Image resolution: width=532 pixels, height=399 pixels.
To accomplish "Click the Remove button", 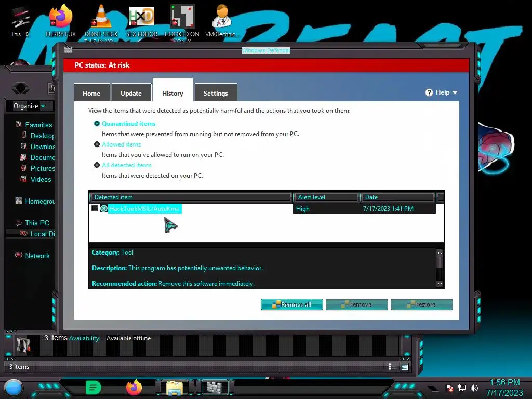I will coord(356,304).
